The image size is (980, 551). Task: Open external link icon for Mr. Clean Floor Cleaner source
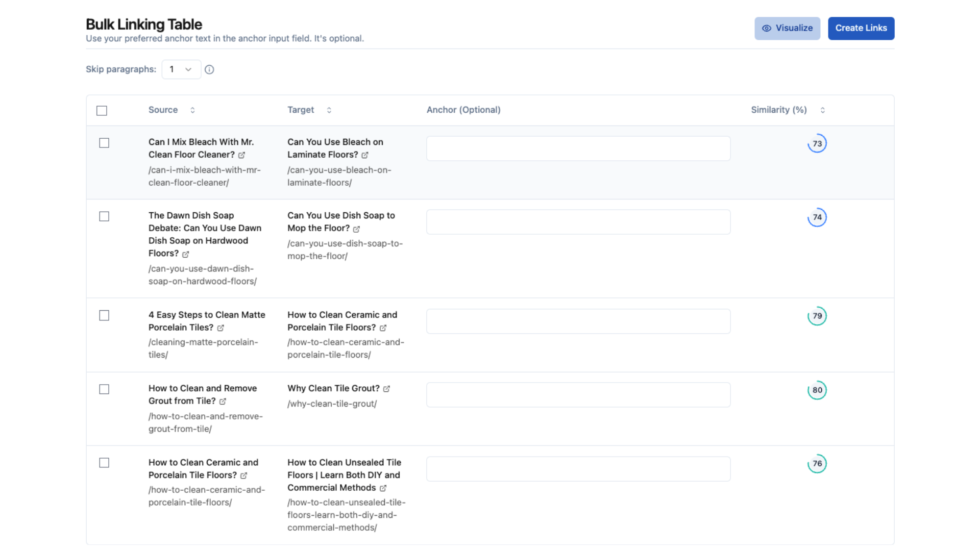pyautogui.click(x=241, y=155)
